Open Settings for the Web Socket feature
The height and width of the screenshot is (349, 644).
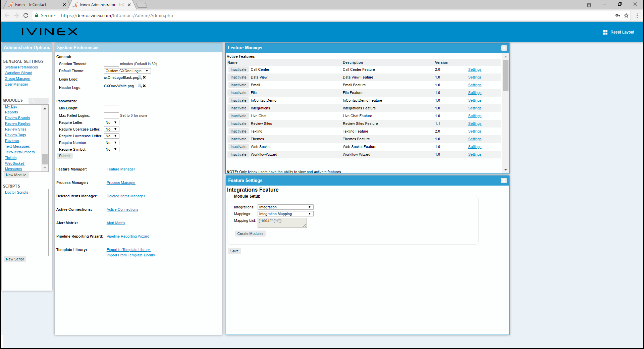(475, 147)
